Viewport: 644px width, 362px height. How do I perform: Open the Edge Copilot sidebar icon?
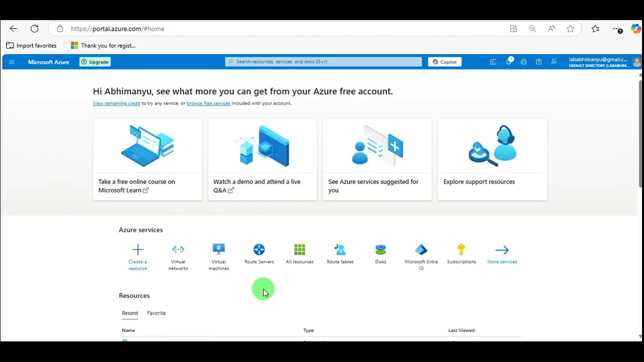point(636,29)
